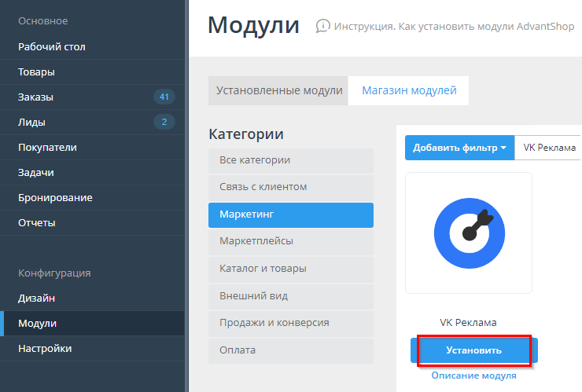The height and width of the screenshot is (392, 582).
Task: Select Все категории in categories list
Action: [255, 160]
